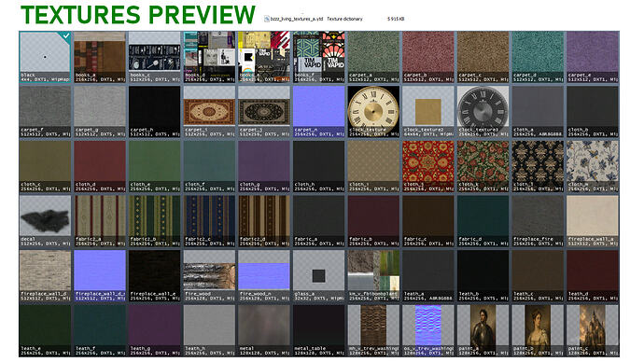
Task: Pick the green floral cloth_k texture
Action: tap(483, 166)
